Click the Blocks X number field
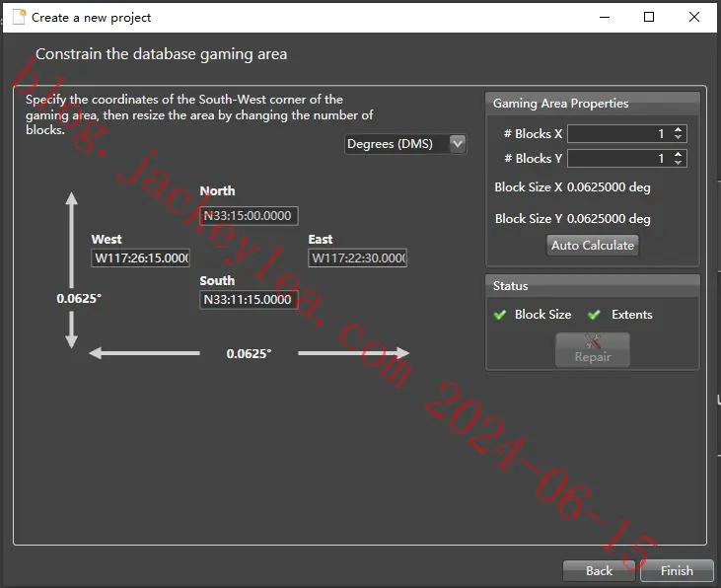The height and width of the screenshot is (588, 721). coord(619,134)
